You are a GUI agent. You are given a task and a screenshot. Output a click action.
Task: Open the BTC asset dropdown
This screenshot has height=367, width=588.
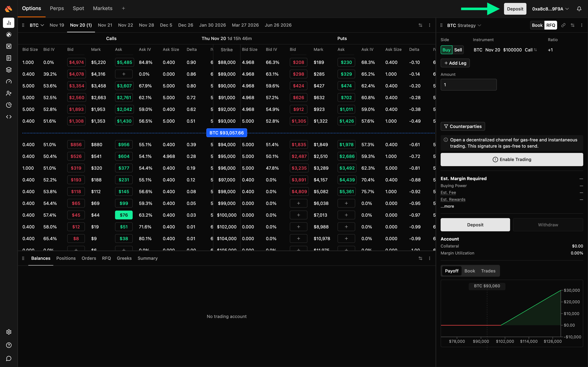(36, 25)
